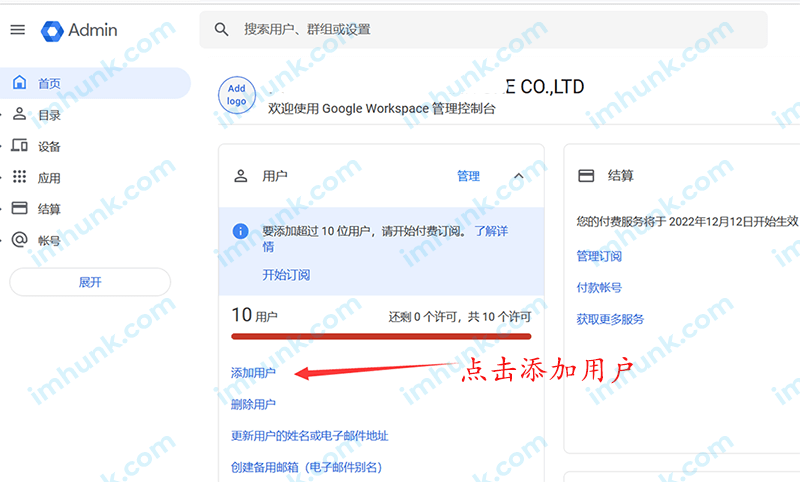Focus the search users, groups or settings field
The height and width of the screenshot is (482, 800).
(x=483, y=30)
